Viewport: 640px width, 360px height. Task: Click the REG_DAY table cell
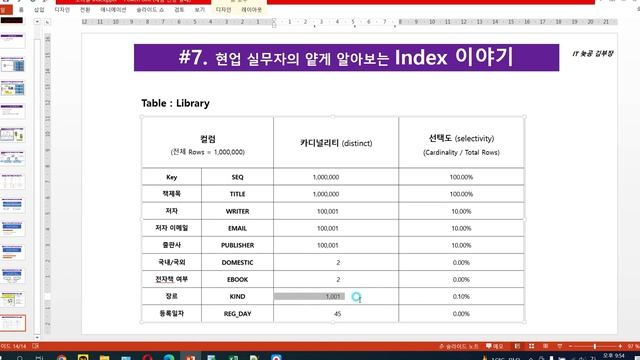pos(237,313)
